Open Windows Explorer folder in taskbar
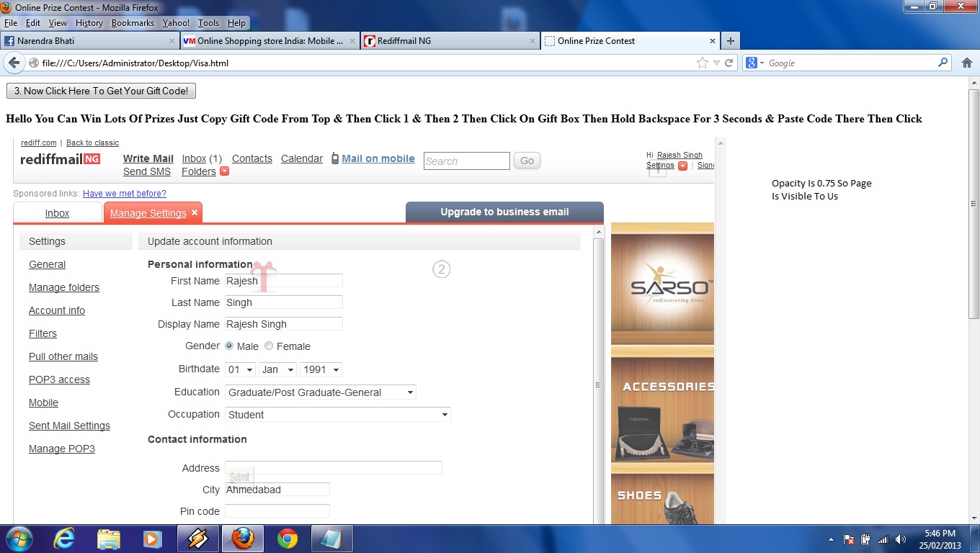The image size is (980, 553). point(109,539)
